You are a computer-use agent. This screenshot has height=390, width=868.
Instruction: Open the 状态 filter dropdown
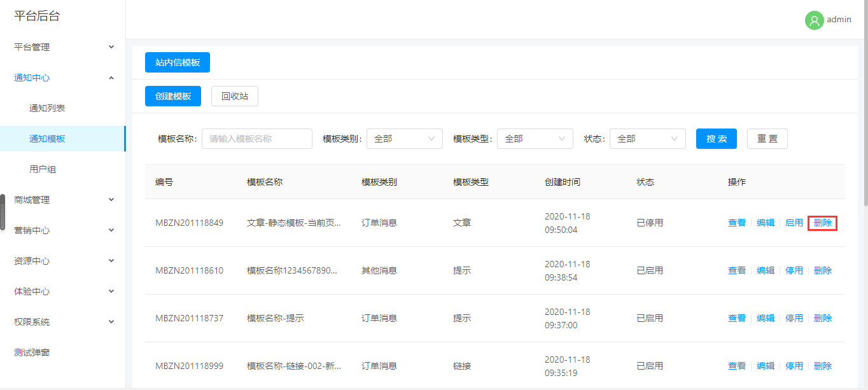click(648, 139)
